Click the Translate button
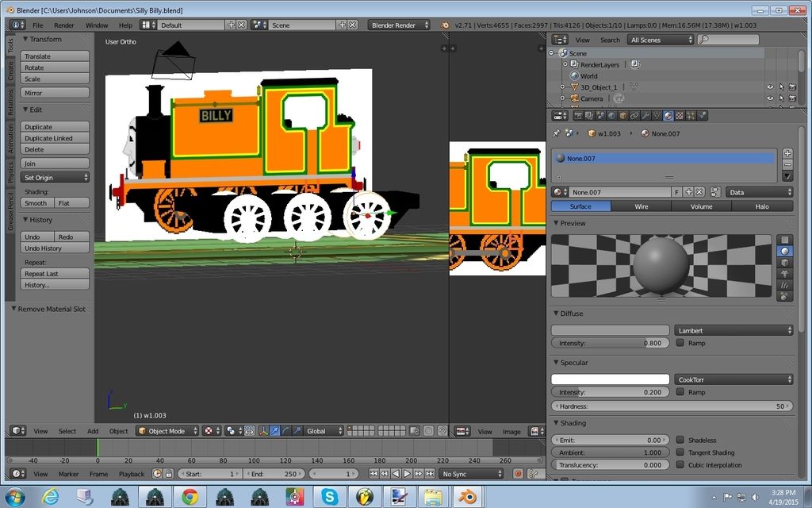The width and height of the screenshot is (812, 508). pos(55,56)
